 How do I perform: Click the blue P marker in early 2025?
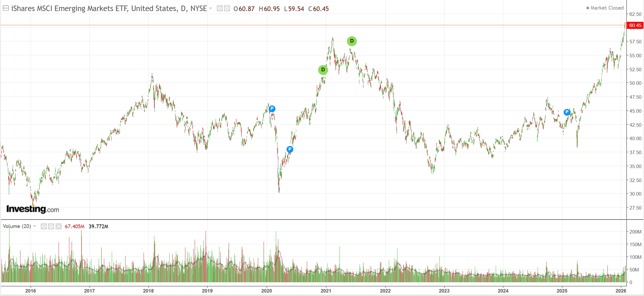(x=567, y=112)
